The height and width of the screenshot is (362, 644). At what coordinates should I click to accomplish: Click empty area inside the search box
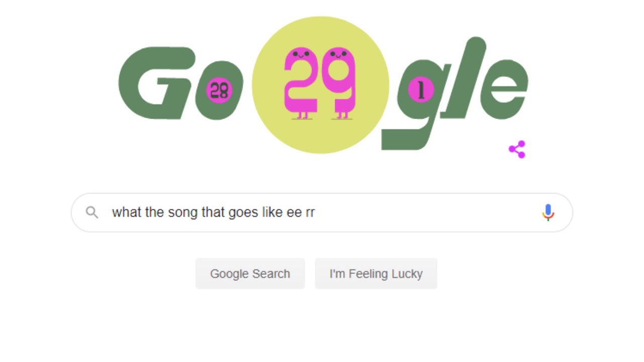click(x=428, y=213)
